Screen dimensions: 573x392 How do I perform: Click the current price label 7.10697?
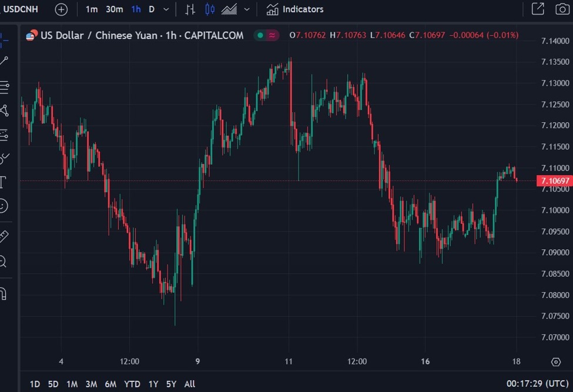tap(555, 180)
